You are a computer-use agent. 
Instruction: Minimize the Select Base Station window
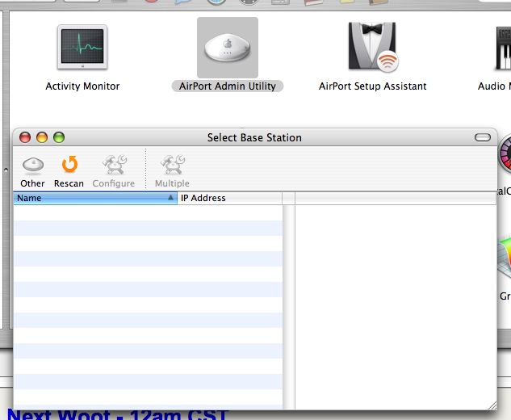coord(42,137)
